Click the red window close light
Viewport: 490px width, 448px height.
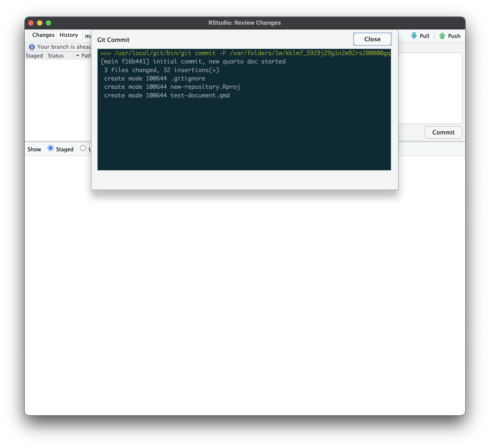point(31,23)
